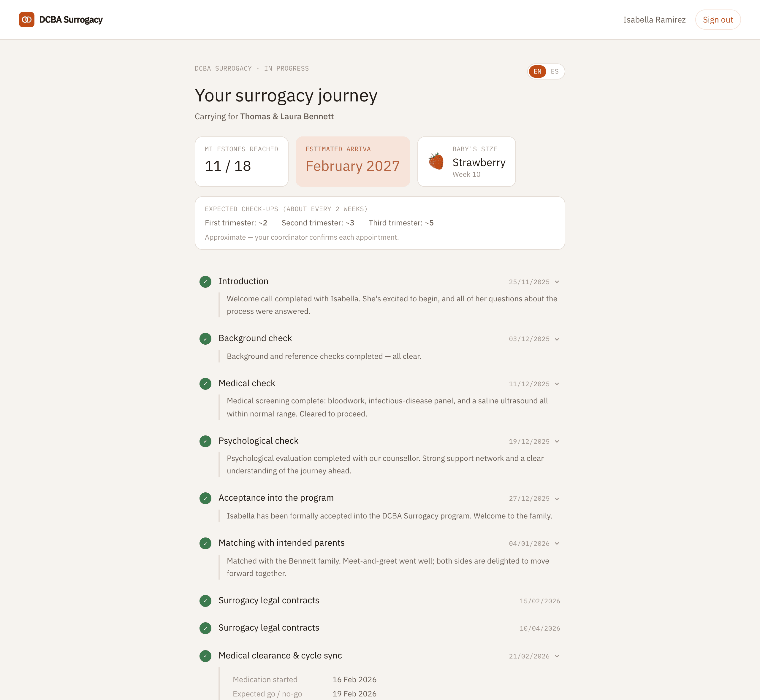The image size is (760, 700).
Task: Open the Estimated Arrival February 2027 card
Action: click(x=352, y=161)
